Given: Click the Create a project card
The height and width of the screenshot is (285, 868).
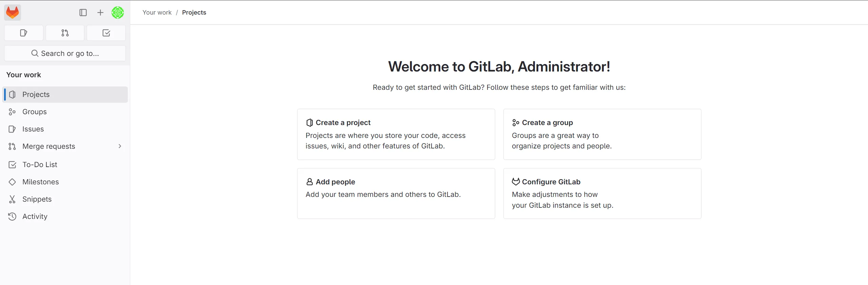Looking at the screenshot, I should [396, 134].
